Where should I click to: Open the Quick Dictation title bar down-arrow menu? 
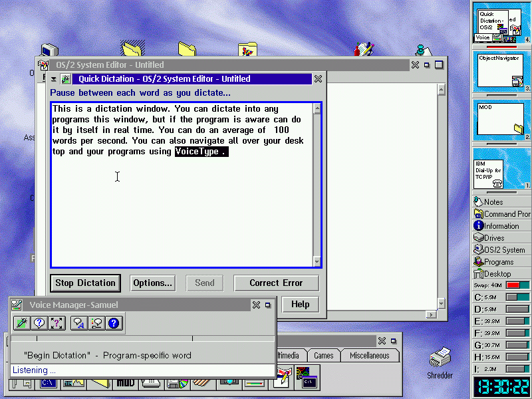click(54, 79)
